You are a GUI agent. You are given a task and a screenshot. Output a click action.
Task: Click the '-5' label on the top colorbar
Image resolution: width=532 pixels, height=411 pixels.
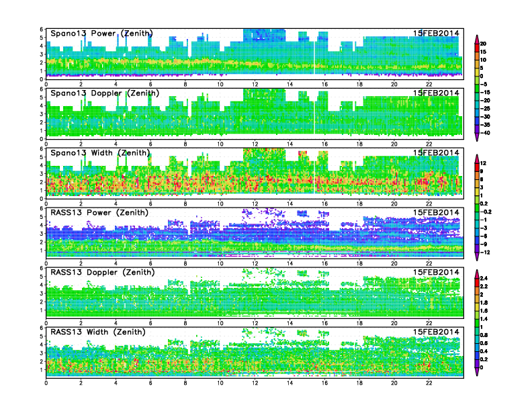click(484, 84)
